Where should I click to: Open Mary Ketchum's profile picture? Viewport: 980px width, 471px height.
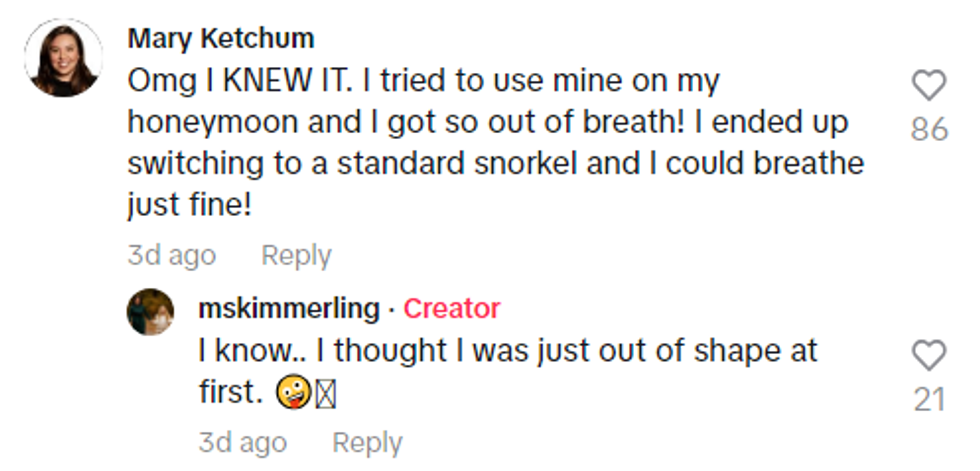pos(62,57)
